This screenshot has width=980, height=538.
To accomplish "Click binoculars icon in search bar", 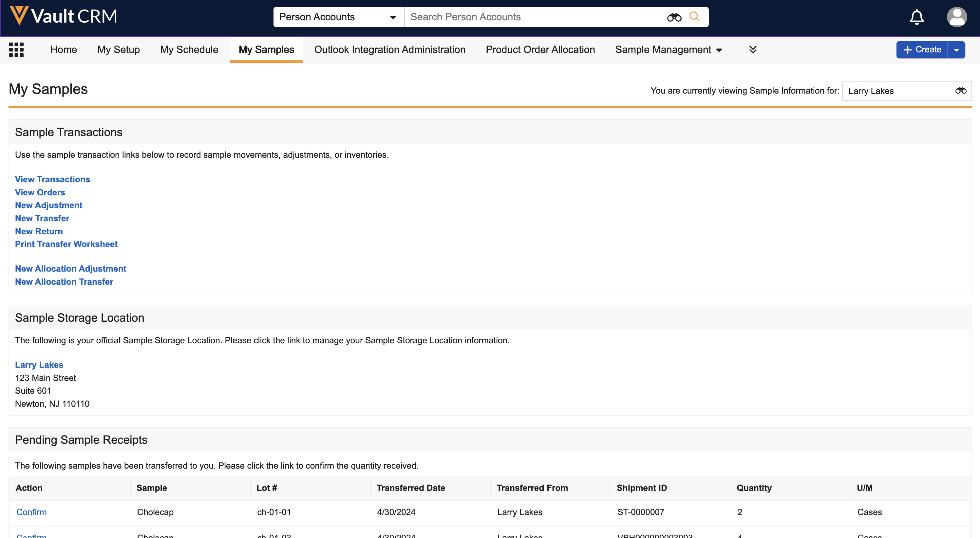I will coord(674,17).
